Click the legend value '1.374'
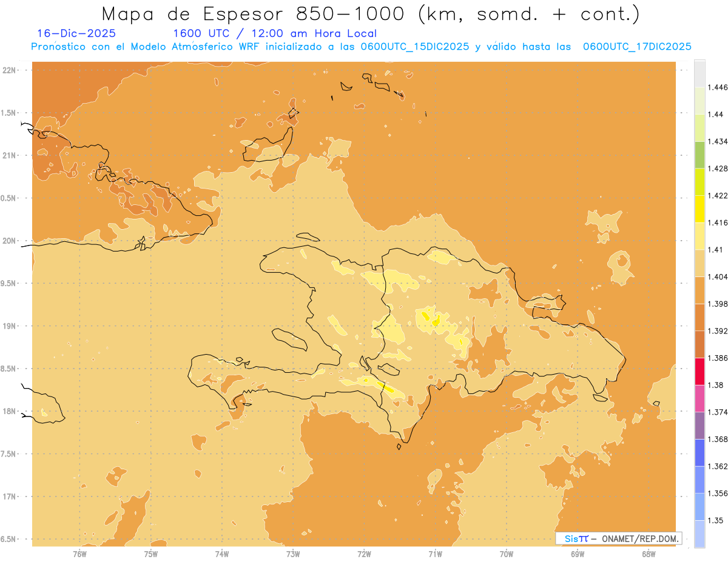The image size is (728, 562). click(718, 412)
